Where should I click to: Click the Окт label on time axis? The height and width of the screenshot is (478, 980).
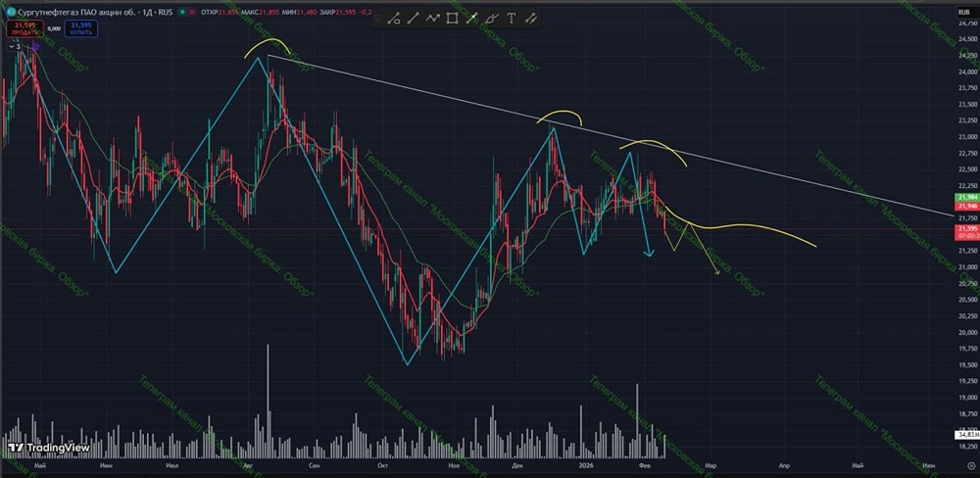[383, 465]
